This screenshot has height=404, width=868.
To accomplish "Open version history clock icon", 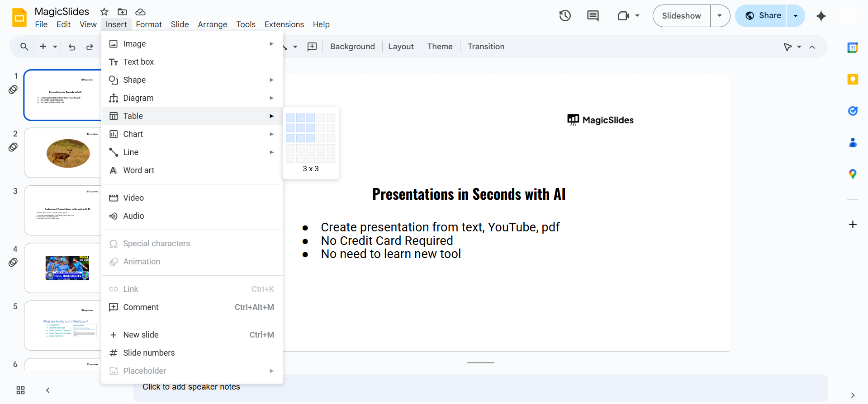I will pyautogui.click(x=564, y=16).
